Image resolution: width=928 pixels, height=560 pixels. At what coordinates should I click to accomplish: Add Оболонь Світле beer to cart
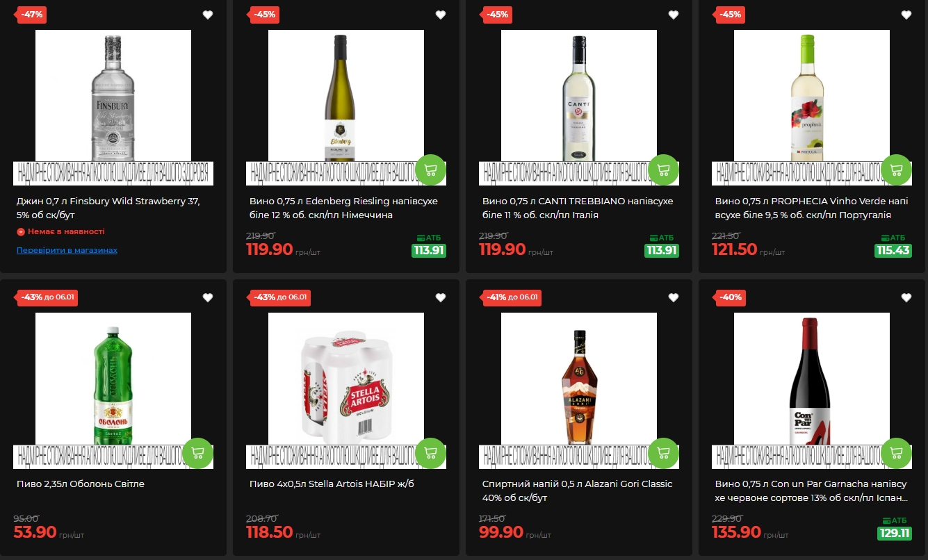(197, 453)
